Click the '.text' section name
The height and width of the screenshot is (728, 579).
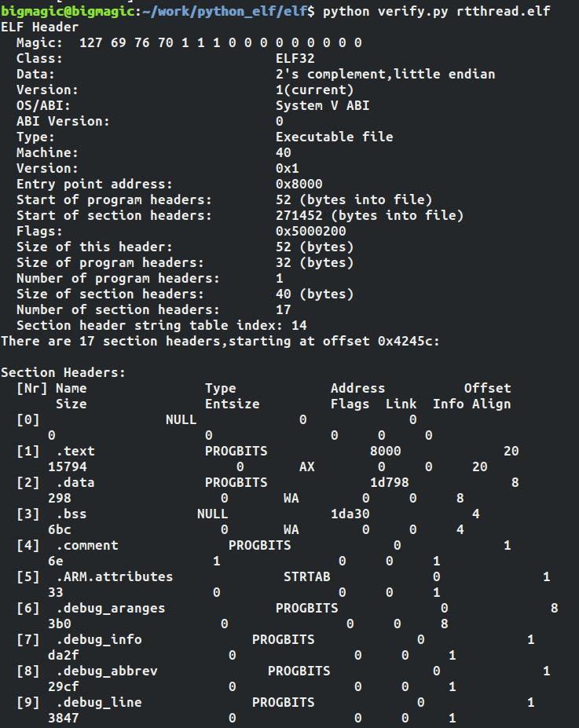pos(75,451)
